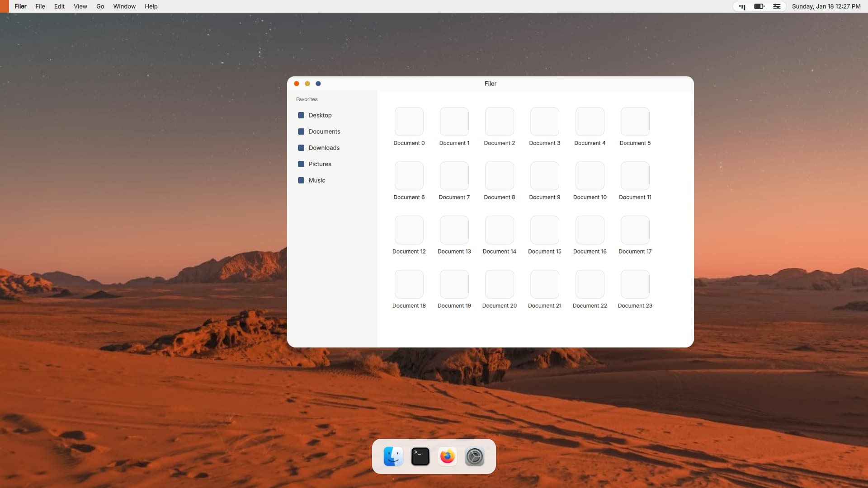Open the Downloads folder in sidebar
The image size is (868, 488).
[x=324, y=148]
